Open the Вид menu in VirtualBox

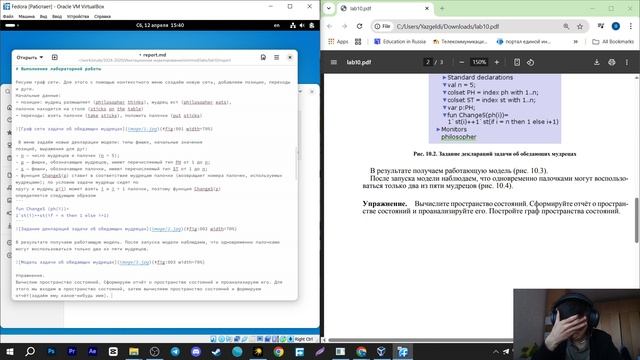point(43,17)
